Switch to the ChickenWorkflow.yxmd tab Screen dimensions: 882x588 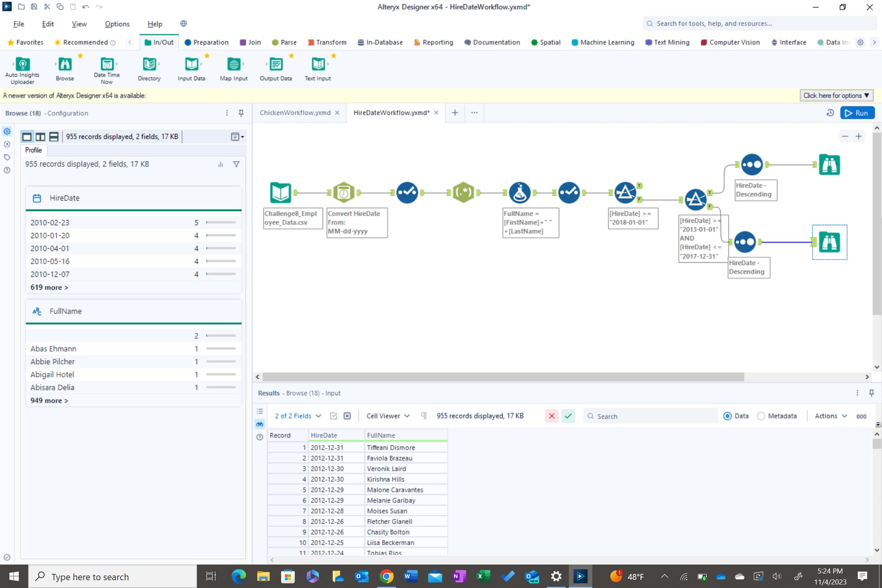point(295,113)
